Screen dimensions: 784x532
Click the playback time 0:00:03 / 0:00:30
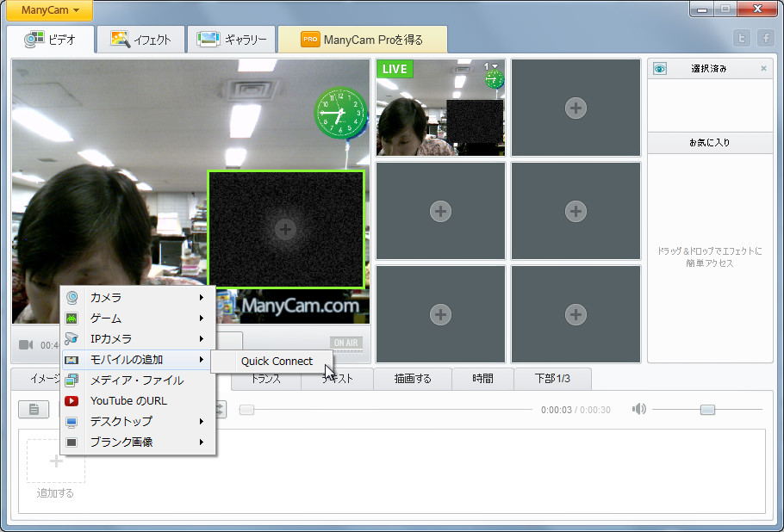tap(576, 410)
